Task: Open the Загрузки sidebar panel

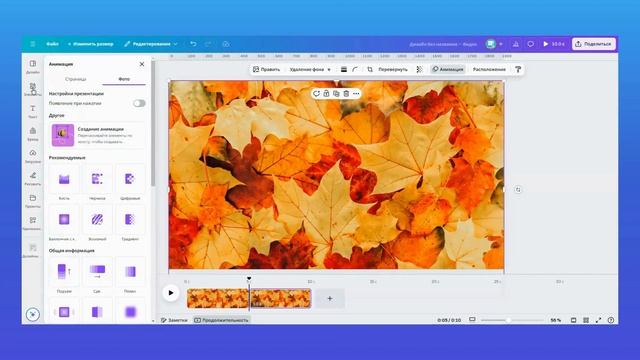Action: point(33,156)
